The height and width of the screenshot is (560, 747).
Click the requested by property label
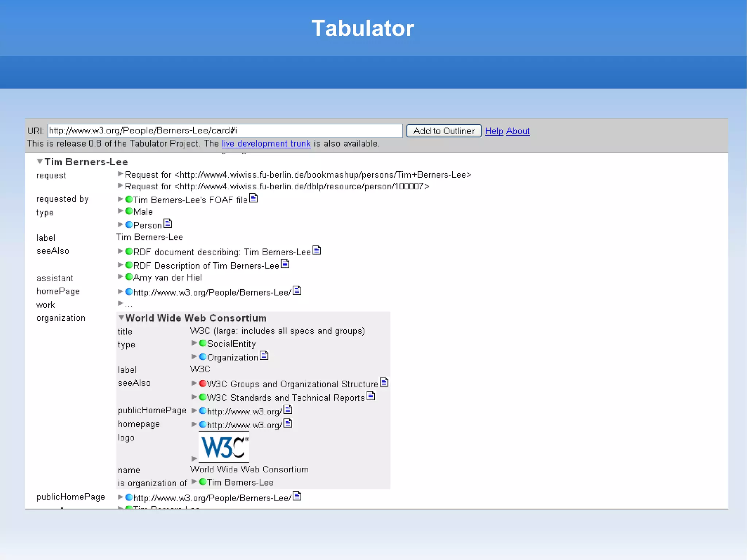(62, 199)
